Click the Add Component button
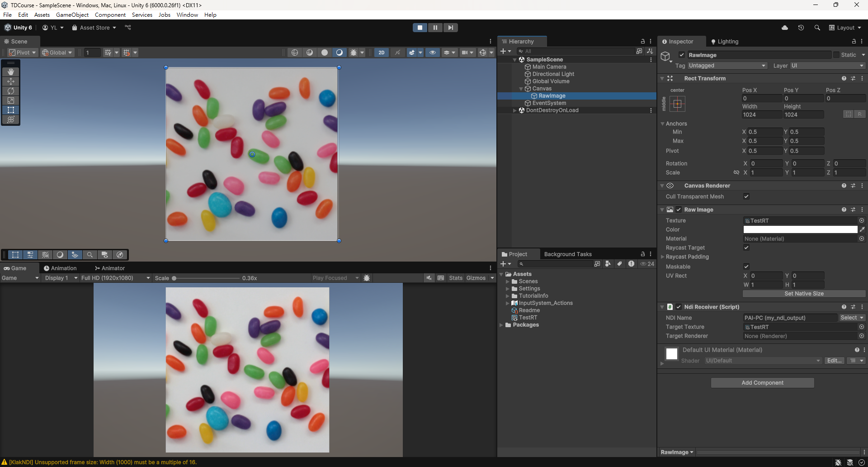 point(762,383)
